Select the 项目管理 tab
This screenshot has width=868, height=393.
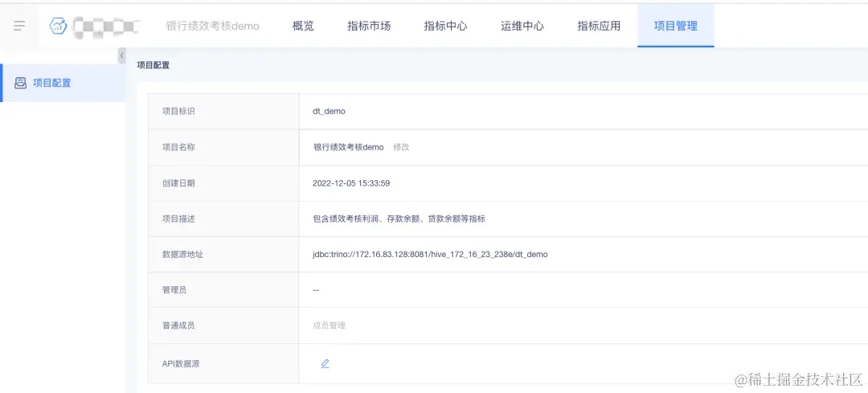tap(675, 26)
